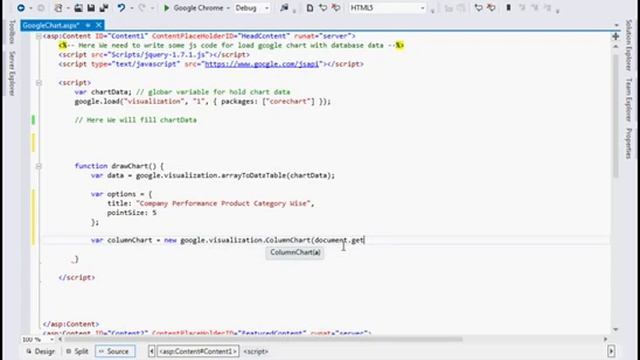Screen dimensions: 640x360
Task: Open the Google Chrome browser target dropdown
Action: (228, 8)
